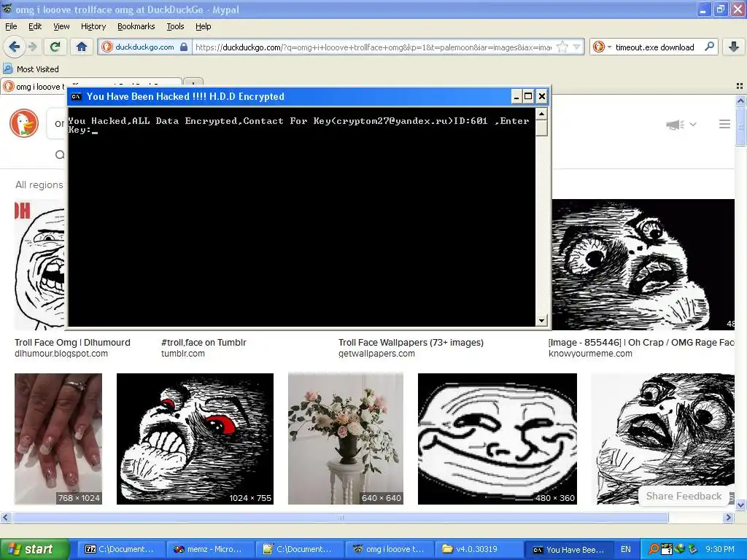Open the red-eyed rage face 1024 × 755 thumbnail

point(195,438)
